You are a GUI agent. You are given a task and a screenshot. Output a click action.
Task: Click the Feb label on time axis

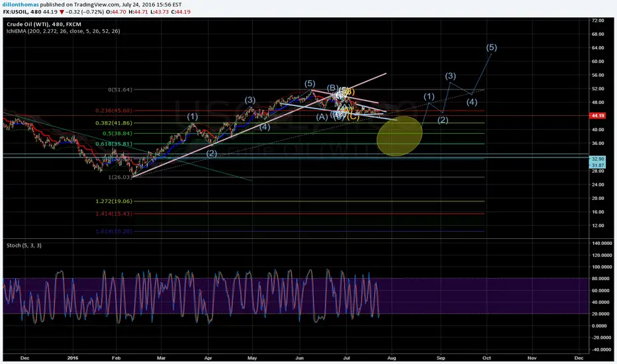tap(116, 358)
